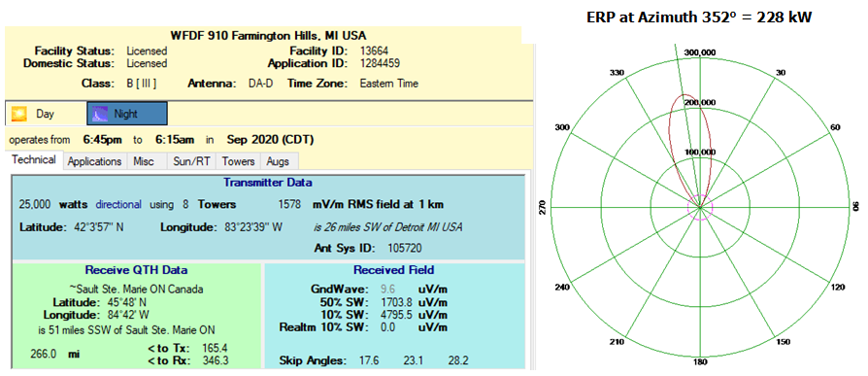Click the ~Sault Ste. Marie ON Canada location
Screen dimensions: 868x376
point(136,290)
